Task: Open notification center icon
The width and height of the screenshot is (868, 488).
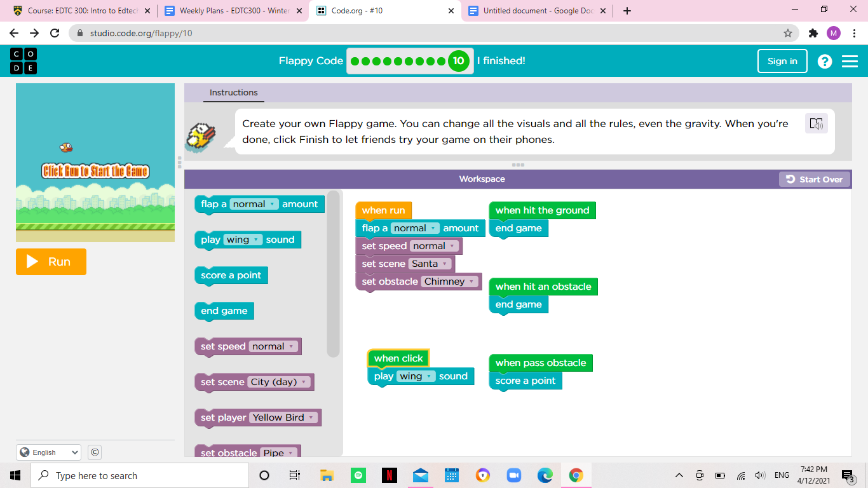Action: pyautogui.click(x=848, y=475)
